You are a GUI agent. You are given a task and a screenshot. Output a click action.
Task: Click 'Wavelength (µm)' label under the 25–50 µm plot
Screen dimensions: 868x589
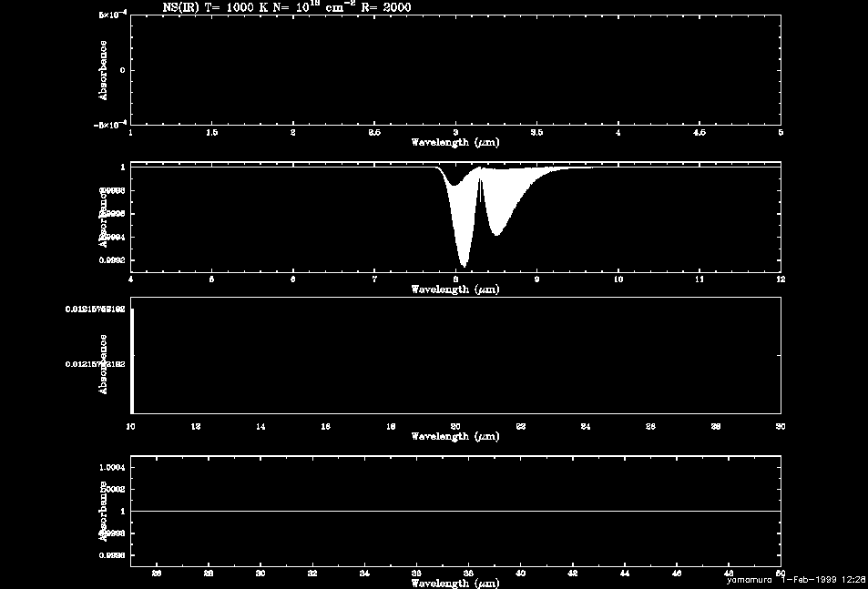(x=455, y=583)
